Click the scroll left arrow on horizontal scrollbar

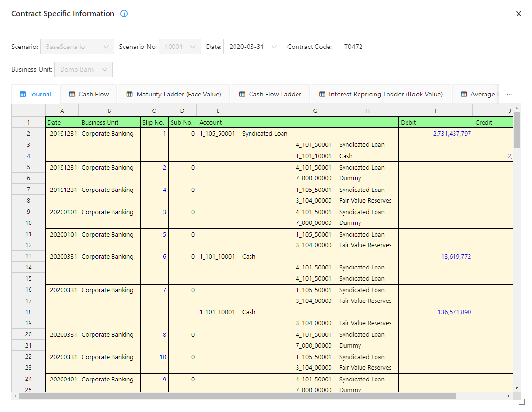[x=15, y=396]
